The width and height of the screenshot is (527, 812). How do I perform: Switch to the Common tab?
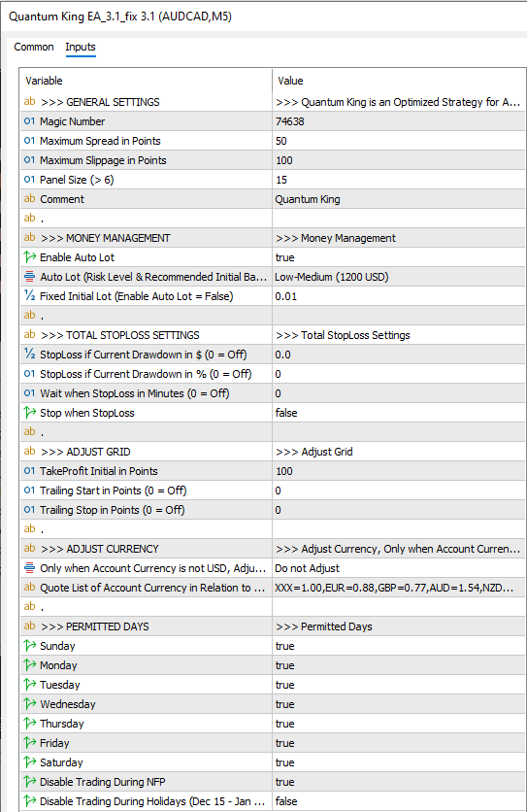[x=34, y=47]
